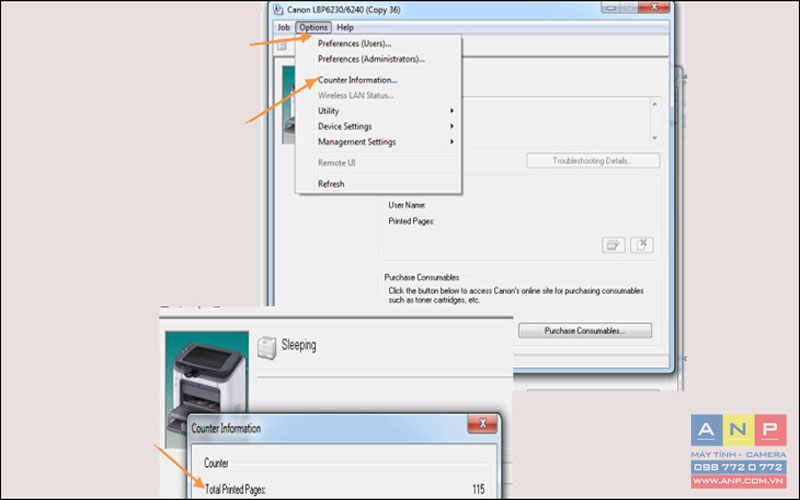Viewport: 800px width, 500px height.
Task: Click scroll down arrow in status message box
Action: click(655, 138)
